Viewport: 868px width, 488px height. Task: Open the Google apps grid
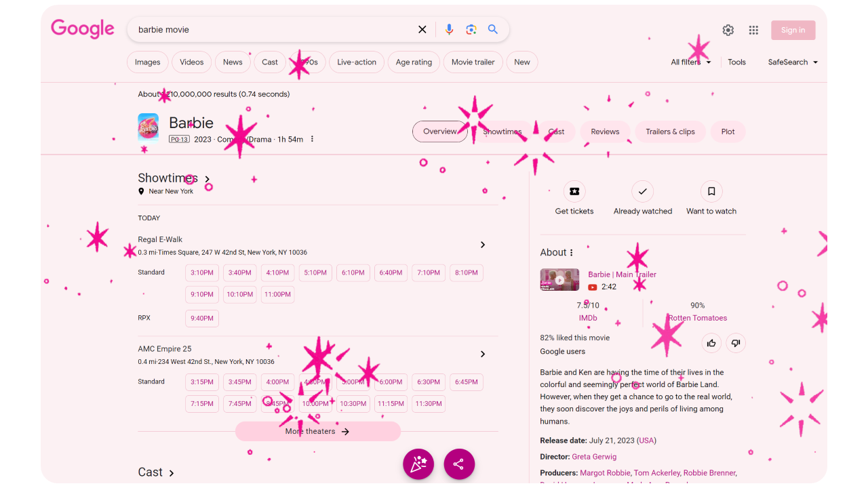click(753, 30)
